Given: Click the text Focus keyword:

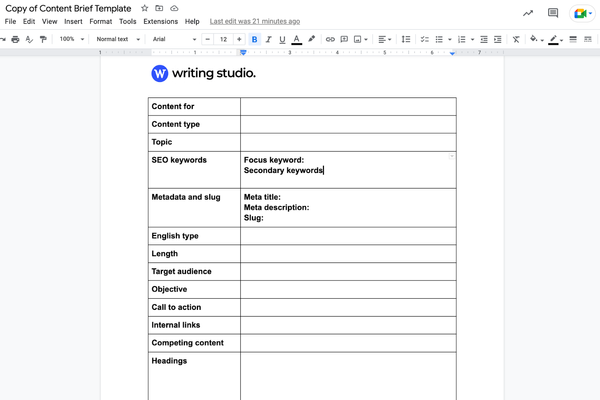Looking at the screenshot, I should [274, 160].
